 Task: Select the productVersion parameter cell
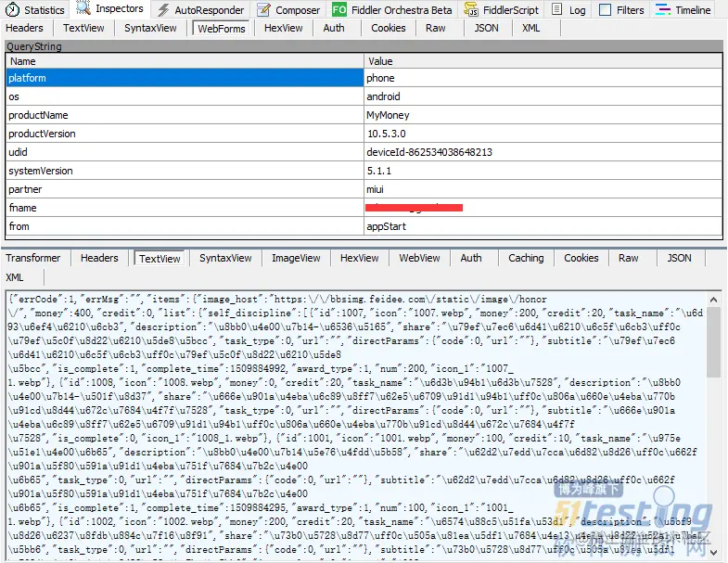click(x=185, y=134)
